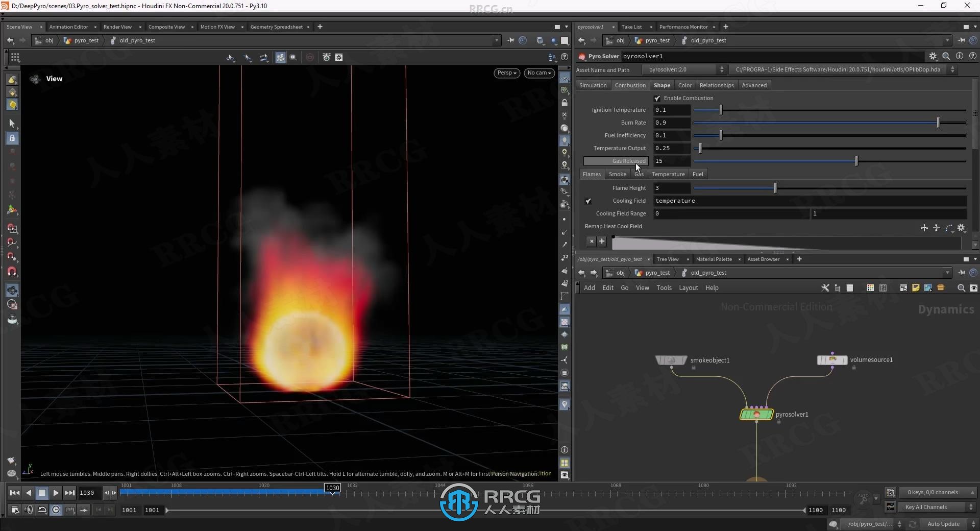
Task: Click the stop playback button
Action: pos(42,493)
